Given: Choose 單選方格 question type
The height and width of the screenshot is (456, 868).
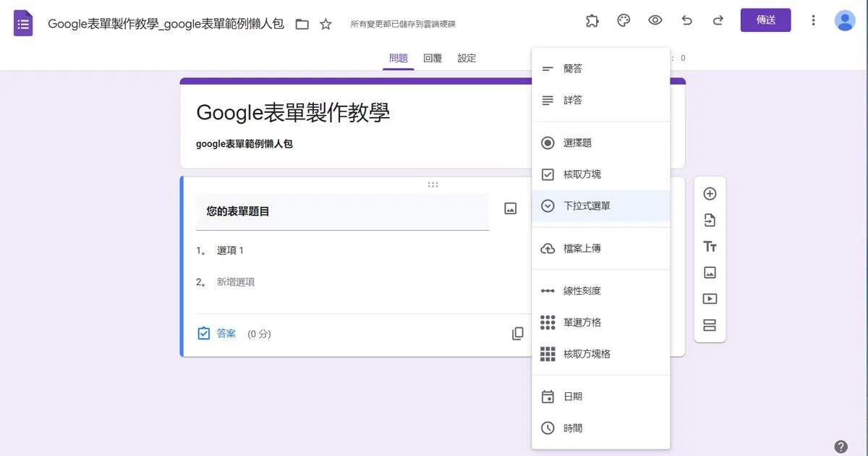Looking at the screenshot, I should [601, 322].
